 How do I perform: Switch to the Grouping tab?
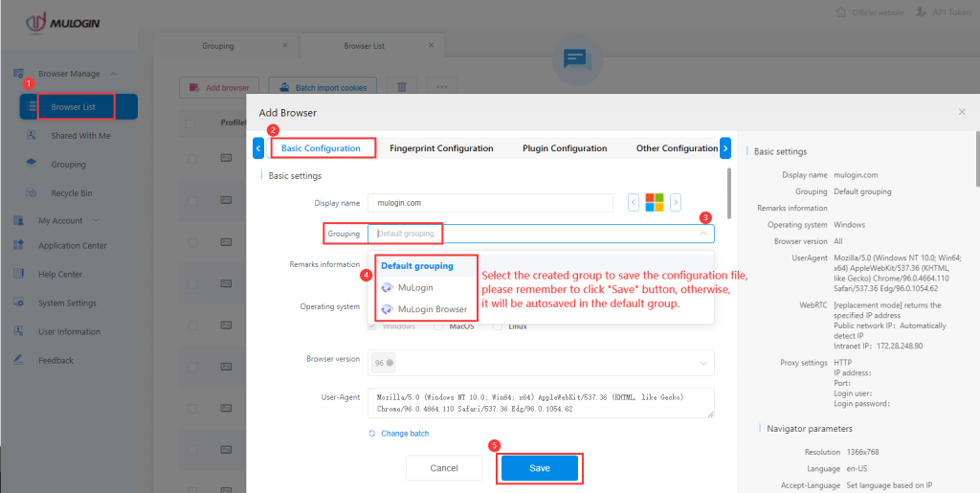218,46
